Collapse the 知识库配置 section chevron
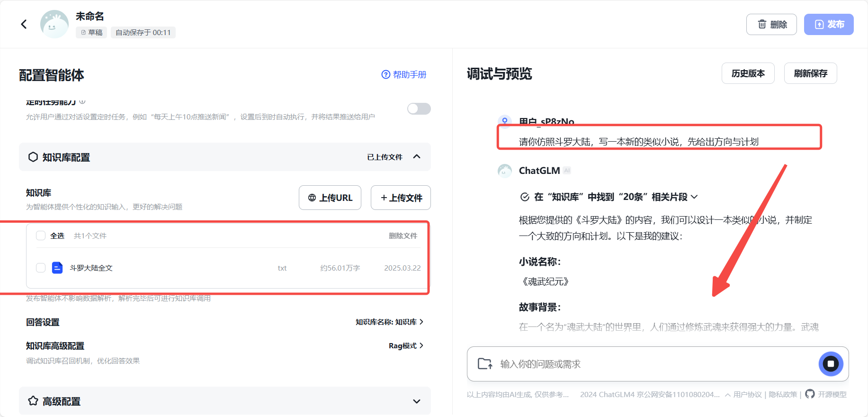868x417 pixels. 417,157
